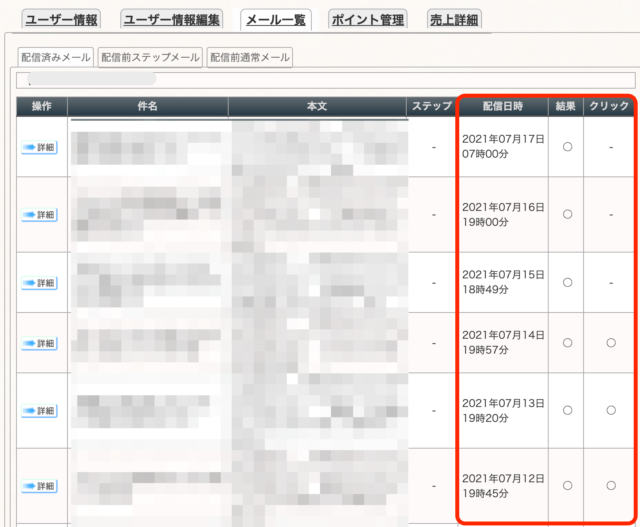This screenshot has width=640, height=527.
Task: Select the メール一覧 tab
Action: pos(276,19)
